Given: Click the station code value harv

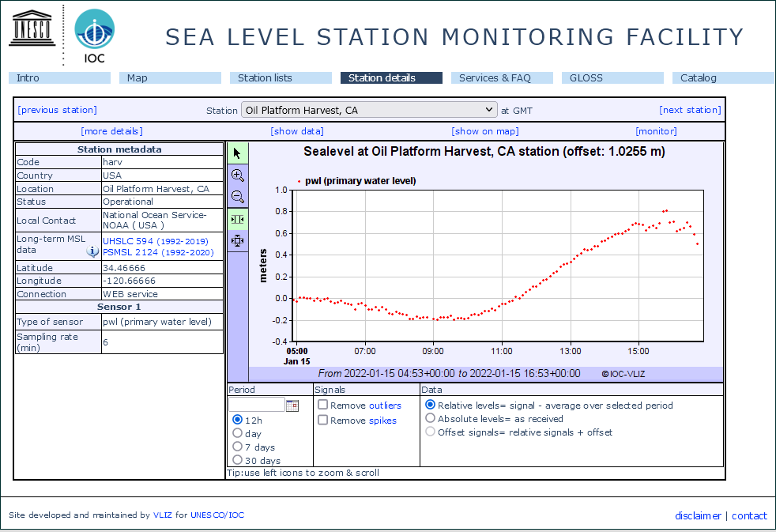Looking at the screenshot, I should [113, 162].
